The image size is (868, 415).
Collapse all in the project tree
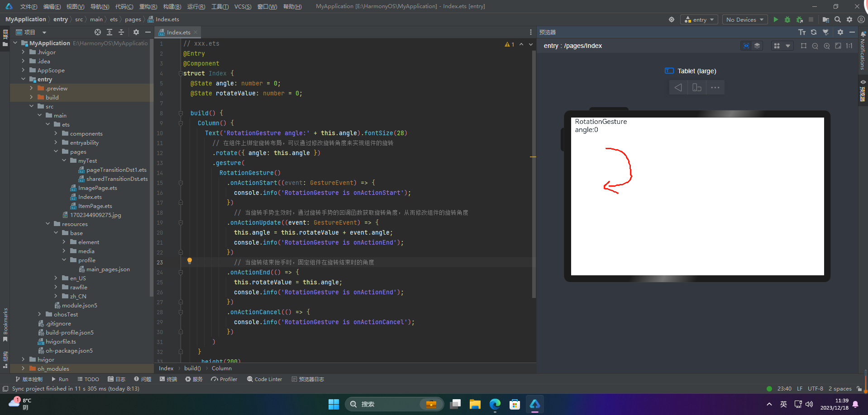tap(121, 32)
